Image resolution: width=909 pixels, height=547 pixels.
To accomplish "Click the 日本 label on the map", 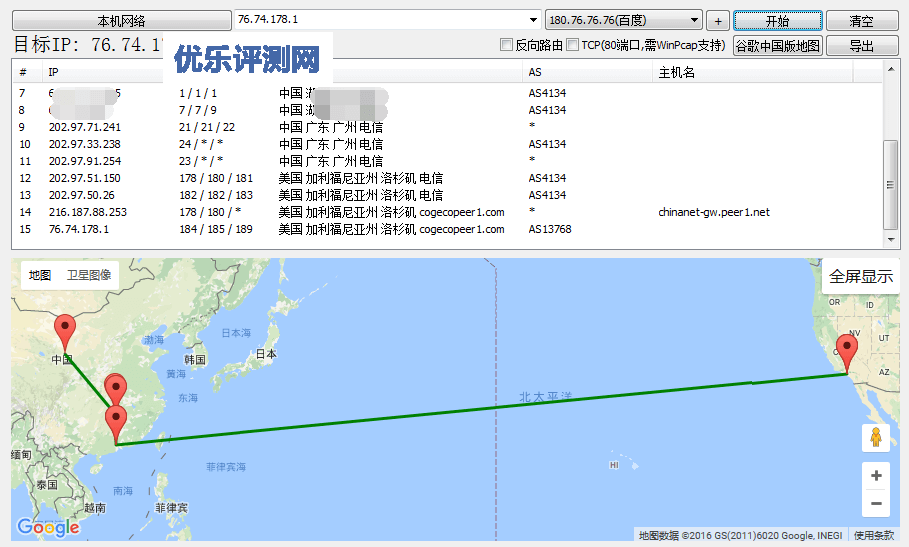I will point(266,353).
